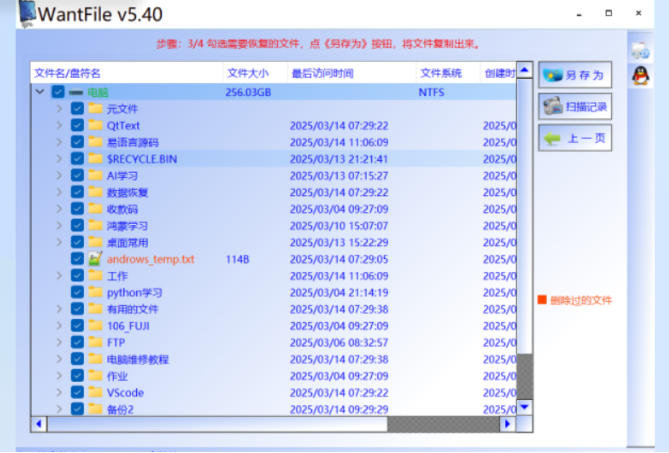Sort by 文件系统 column header

(x=448, y=73)
